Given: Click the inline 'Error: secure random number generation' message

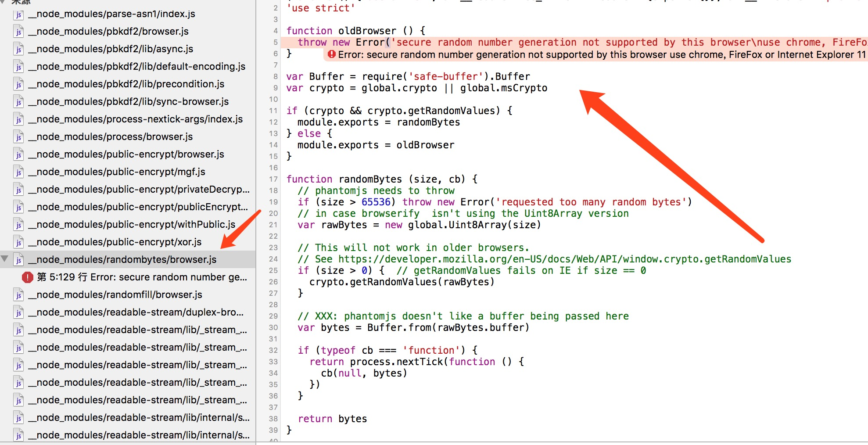Looking at the screenshot, I should pyautogui.click(x=602, y=54).
